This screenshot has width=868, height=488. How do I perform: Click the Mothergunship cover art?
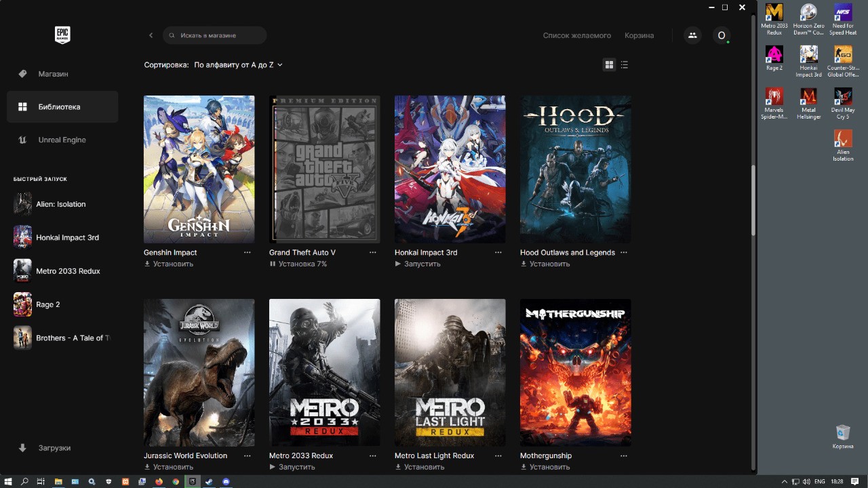[576, 372]
